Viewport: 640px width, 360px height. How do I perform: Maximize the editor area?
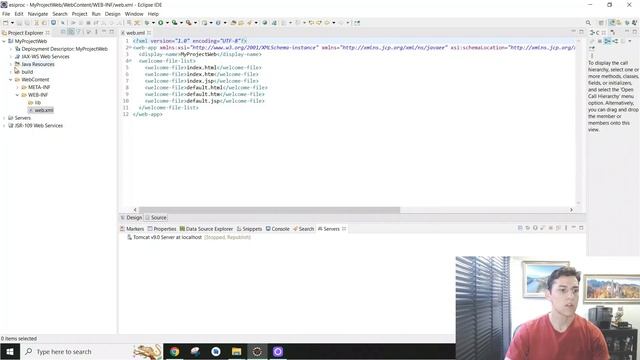[x=581, y=32]
